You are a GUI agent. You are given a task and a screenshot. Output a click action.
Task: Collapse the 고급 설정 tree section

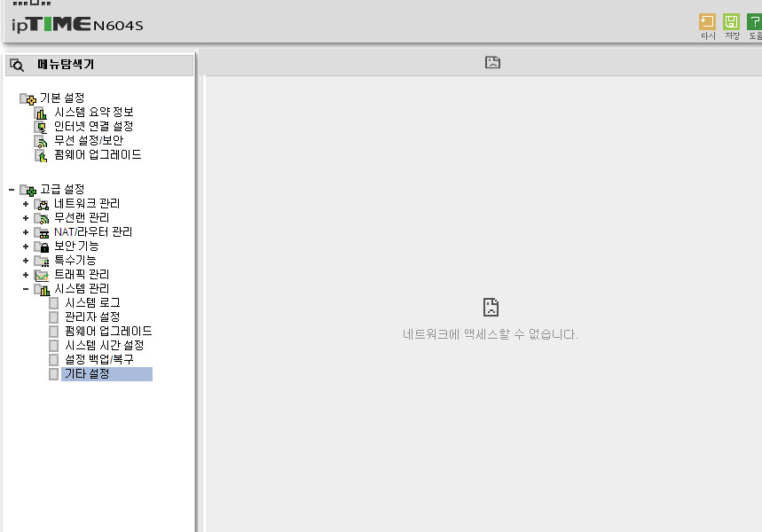(12, 190)
